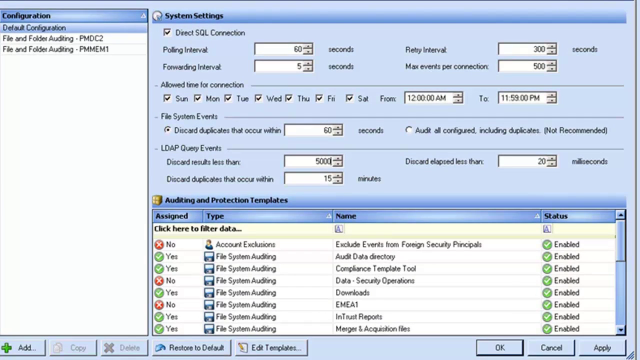Open Edit Templates... dialog
Image resolution: width=640 pixels, height=360 pixels.
pyautogui.click(x=271, y=348)
